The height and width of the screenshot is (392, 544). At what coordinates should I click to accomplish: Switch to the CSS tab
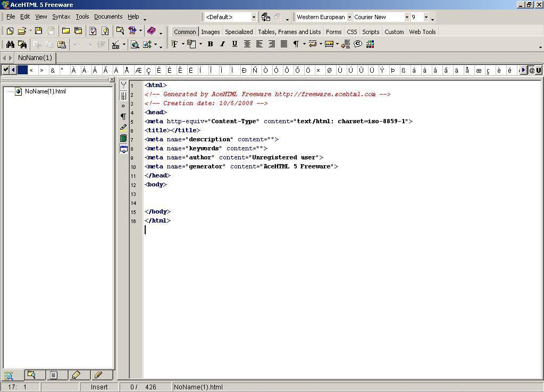point(352,32)
